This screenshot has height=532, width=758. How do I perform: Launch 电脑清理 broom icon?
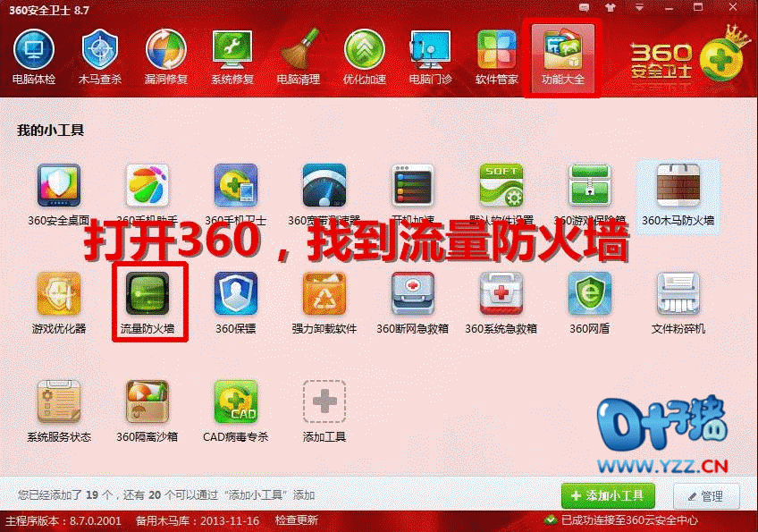pos(299,57)
